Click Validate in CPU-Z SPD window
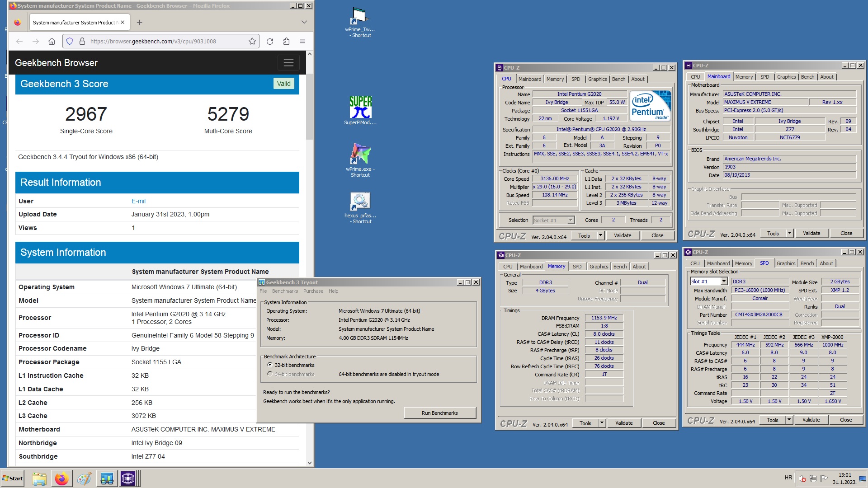 pyautogui.click(x=811, y=420)
